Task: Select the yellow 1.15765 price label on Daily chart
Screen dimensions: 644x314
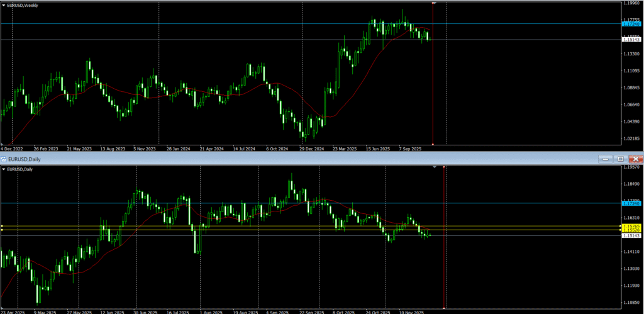Action: pyautogui.click(x=631, y=225)
